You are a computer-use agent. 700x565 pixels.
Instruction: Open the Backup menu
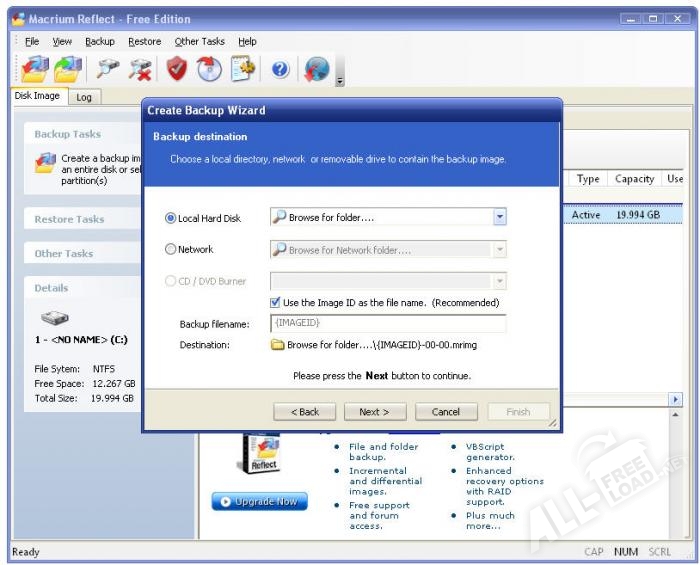point(100,42)
